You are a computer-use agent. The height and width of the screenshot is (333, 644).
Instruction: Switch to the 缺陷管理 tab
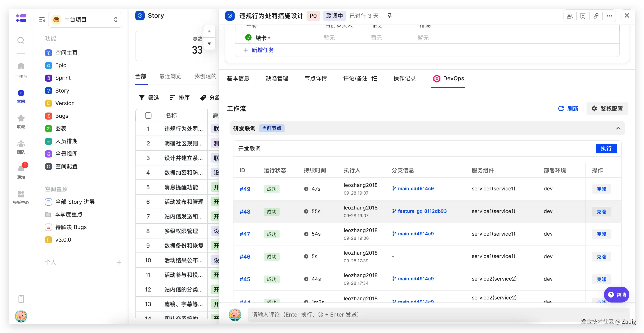(277, 79)
